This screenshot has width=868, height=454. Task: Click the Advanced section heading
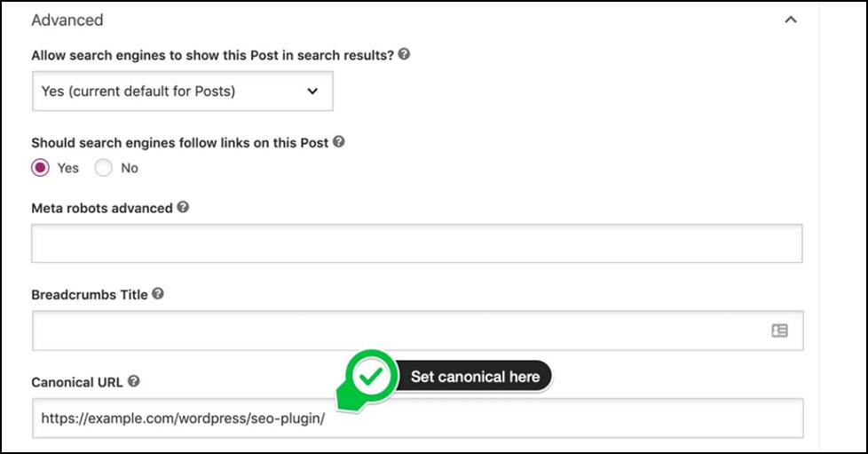(x=67, y=20)
